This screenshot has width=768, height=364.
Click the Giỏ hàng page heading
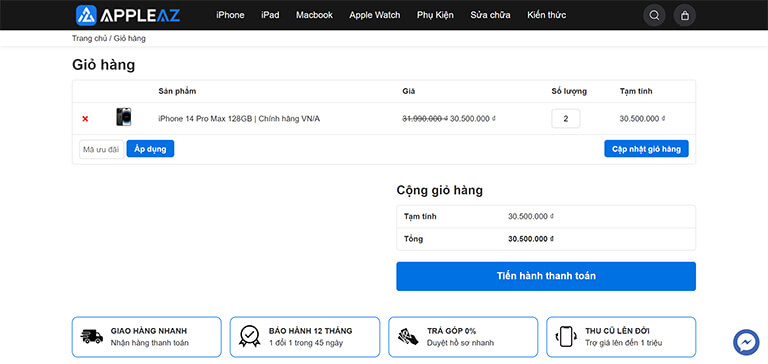tap(103, 65)
